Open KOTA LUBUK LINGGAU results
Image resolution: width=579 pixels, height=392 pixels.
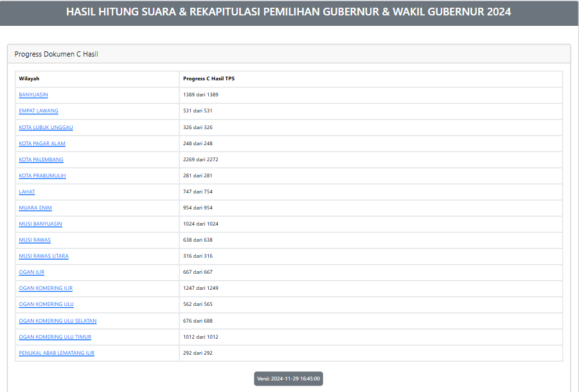(46, 127)
